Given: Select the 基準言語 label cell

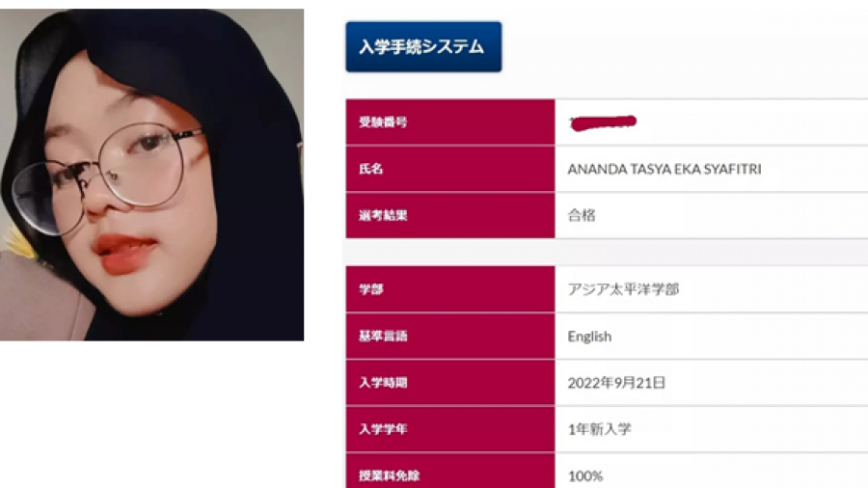Looking at the screenshot, I should [x=450, y=336].
